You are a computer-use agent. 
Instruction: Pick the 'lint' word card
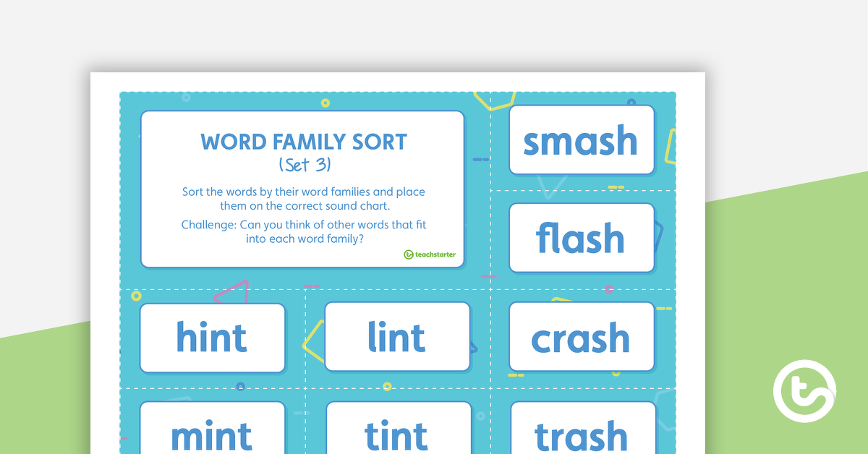point(397,337)
